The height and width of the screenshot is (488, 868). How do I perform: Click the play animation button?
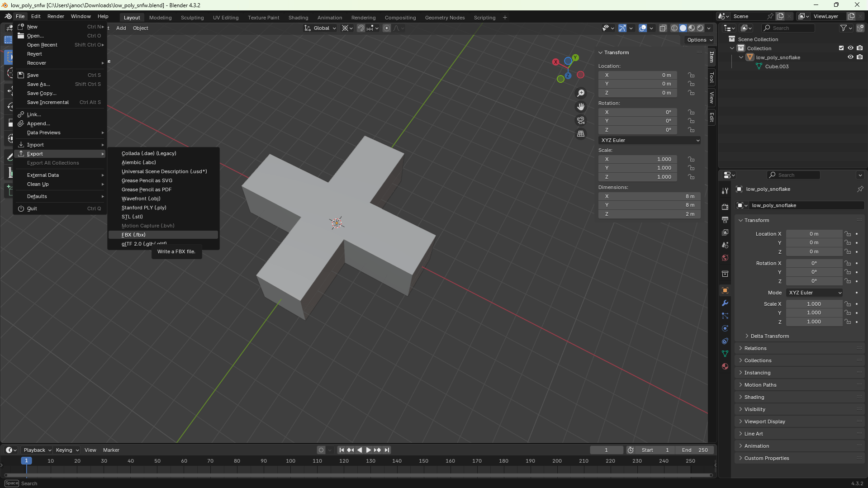pos(368,450)
